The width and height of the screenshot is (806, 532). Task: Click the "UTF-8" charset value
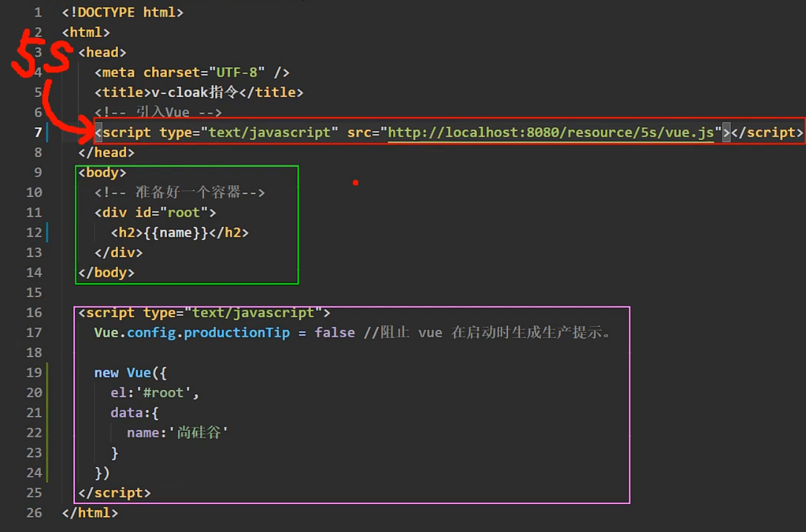[237, 72]
